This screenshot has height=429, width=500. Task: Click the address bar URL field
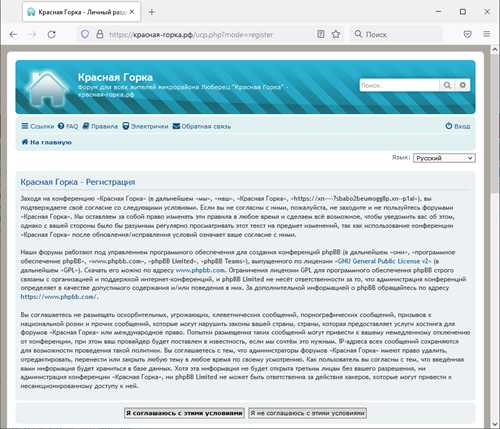tap(210, 34)
